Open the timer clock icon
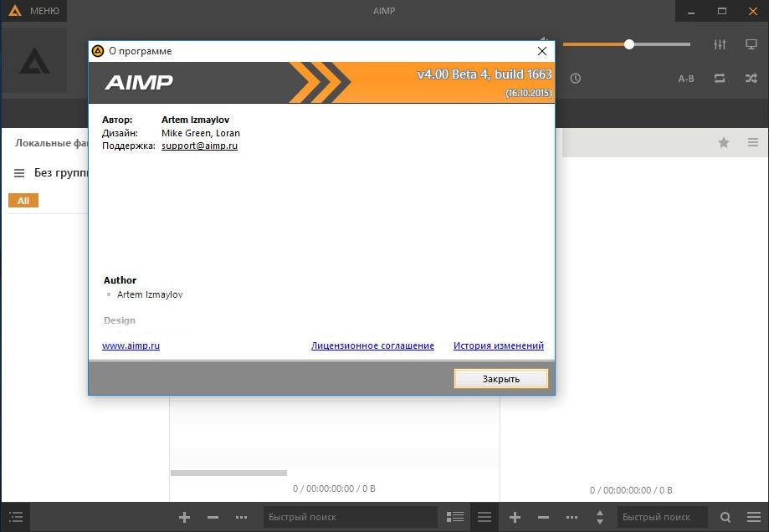The height and width of the screenshot is (532, 769). click(x=575, y=79)
